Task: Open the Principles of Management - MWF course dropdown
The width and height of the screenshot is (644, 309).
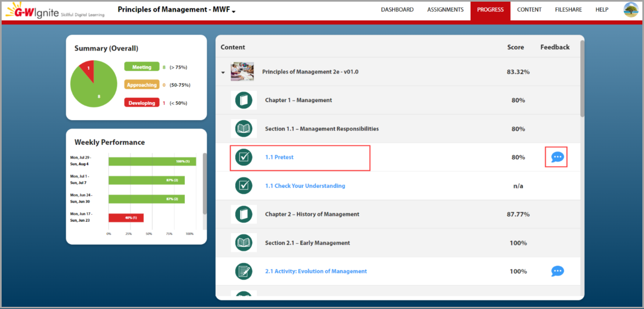Action: coord(177,10)
